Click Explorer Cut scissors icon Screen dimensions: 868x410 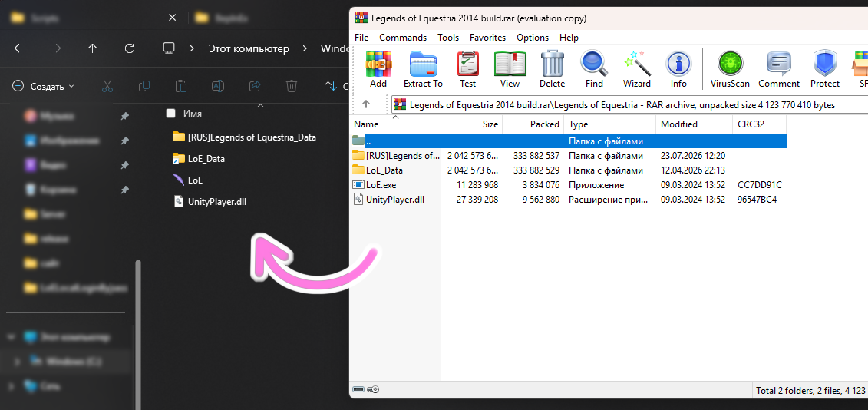(x=107, y=86)
